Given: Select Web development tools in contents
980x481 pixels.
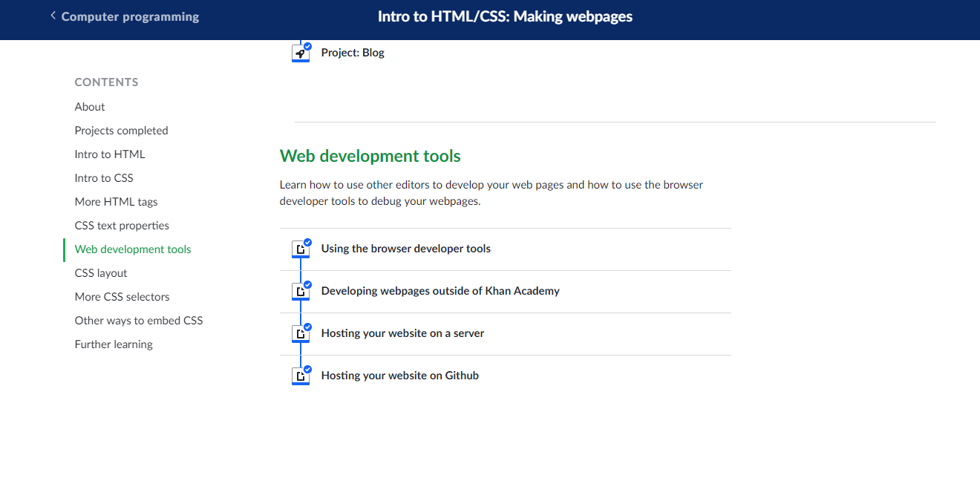Looking at the screenshot, I should 133,249.
